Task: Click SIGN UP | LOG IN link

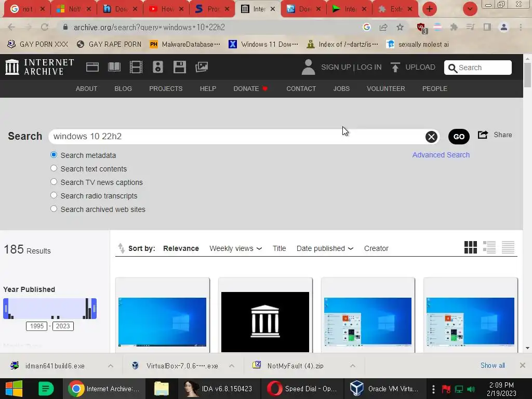Action: 351,67
